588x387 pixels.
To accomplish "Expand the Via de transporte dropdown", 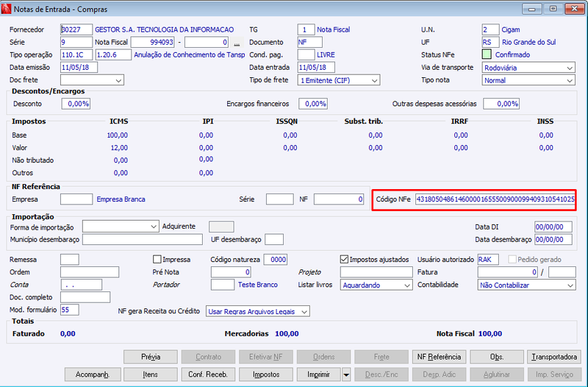I will (528, 68).
